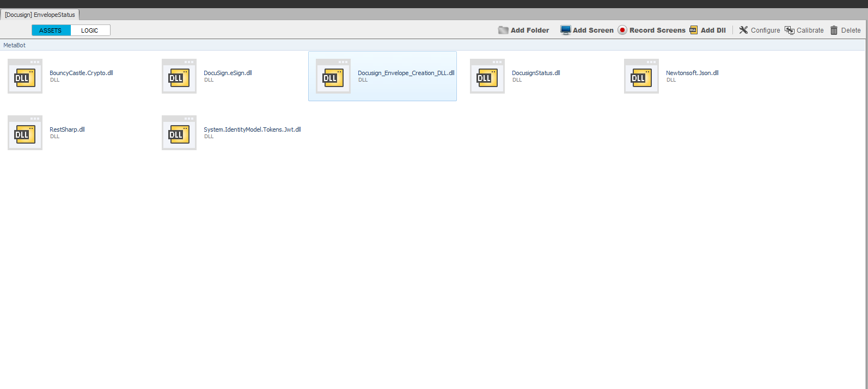Viewport: 868px width, 389px height.
Task: Click the Configure wrench icon
Action: click(x=743, y=30)
